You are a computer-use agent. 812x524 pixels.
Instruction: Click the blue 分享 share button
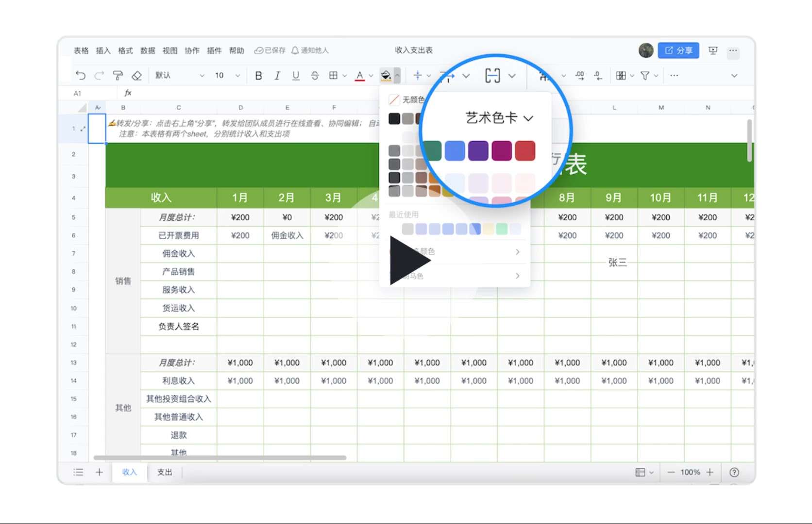point(678,50)
